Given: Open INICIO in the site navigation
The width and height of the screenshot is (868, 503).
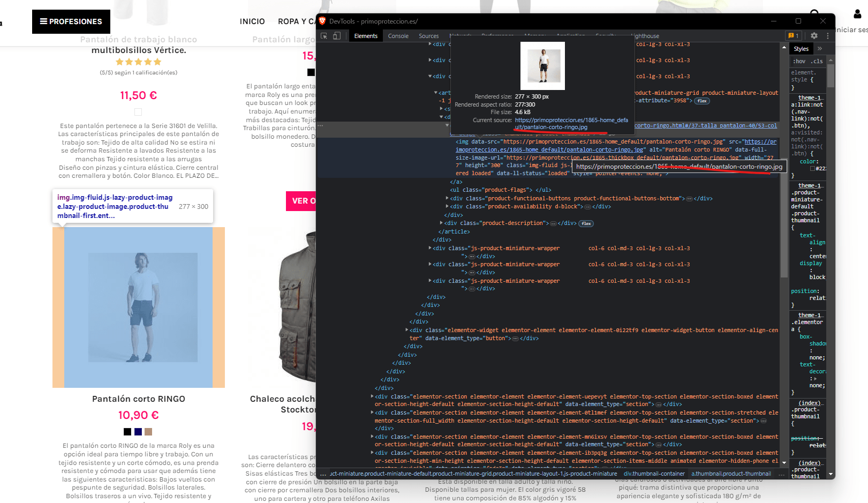Looking at the screenshot, I should (x=252, y=21).
